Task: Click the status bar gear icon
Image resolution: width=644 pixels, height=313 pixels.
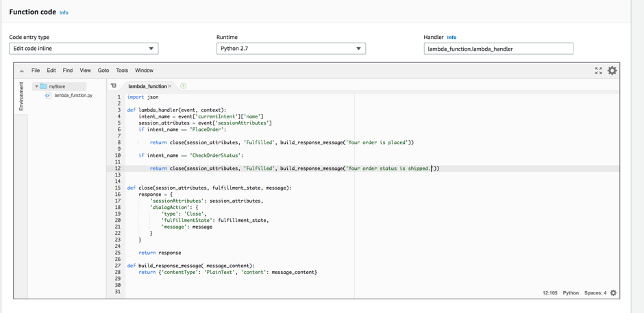Action: click(x=613, y=293)
